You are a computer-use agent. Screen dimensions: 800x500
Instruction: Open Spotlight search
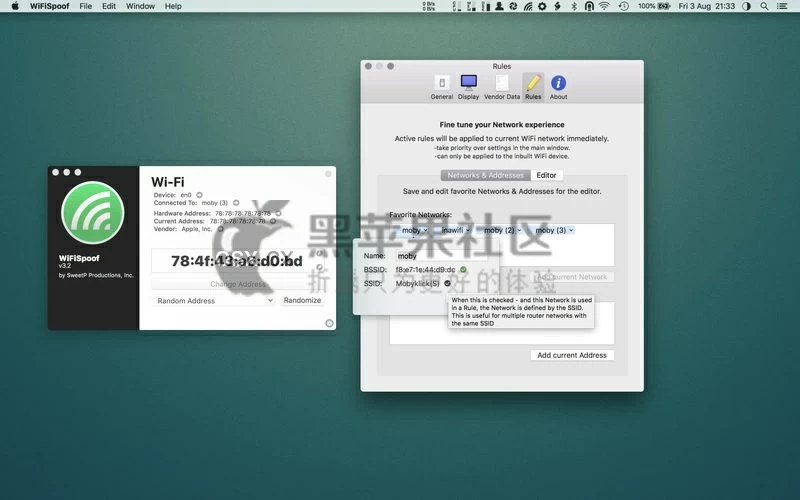(x=764, y=6)
